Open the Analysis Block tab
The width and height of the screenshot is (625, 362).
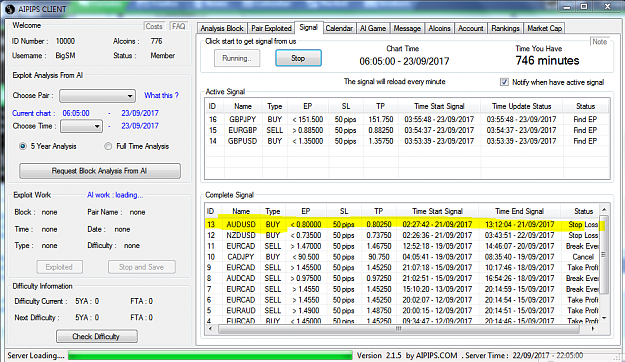point(222,28)
